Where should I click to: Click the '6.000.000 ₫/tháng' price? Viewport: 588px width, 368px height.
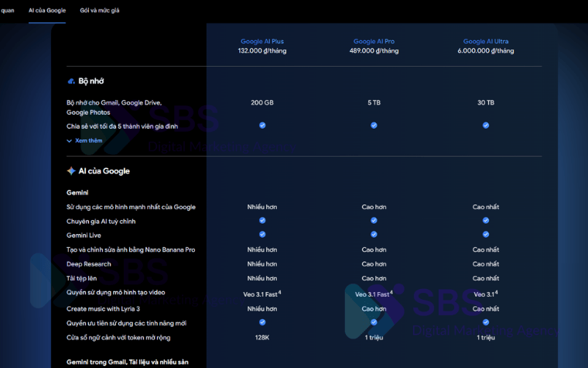click(x=486, y=50)
